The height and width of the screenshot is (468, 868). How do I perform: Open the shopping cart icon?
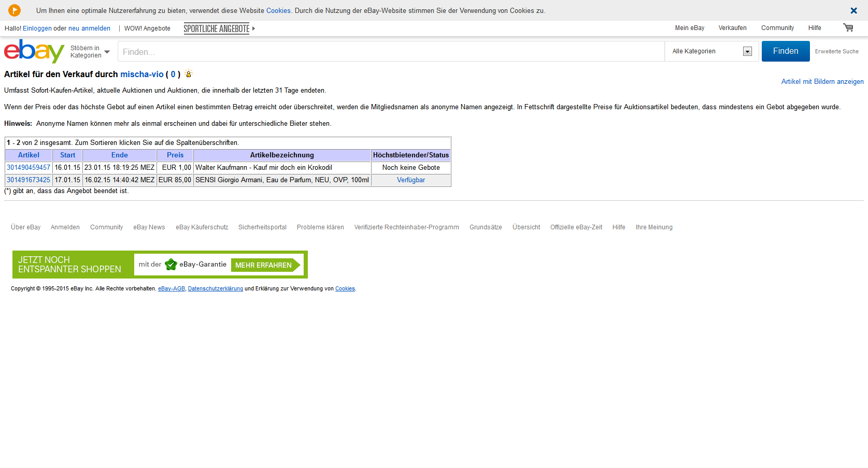(x=848, y=28)
